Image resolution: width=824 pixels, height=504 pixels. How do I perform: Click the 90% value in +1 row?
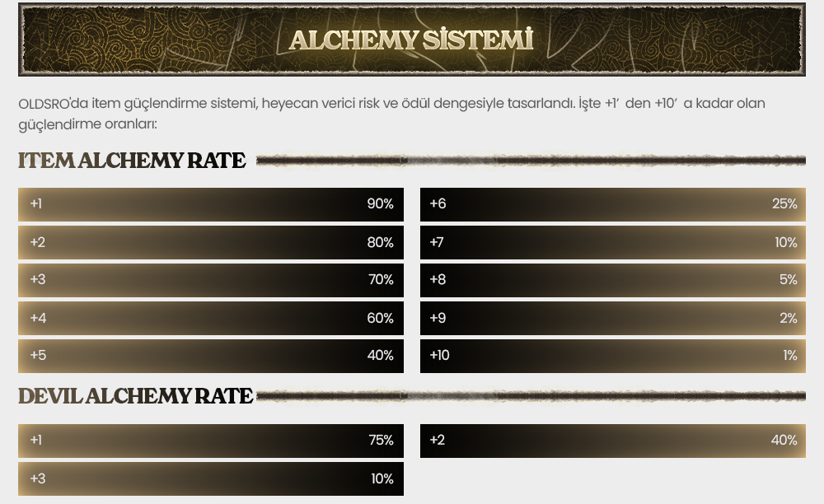[x=380, y=203]
